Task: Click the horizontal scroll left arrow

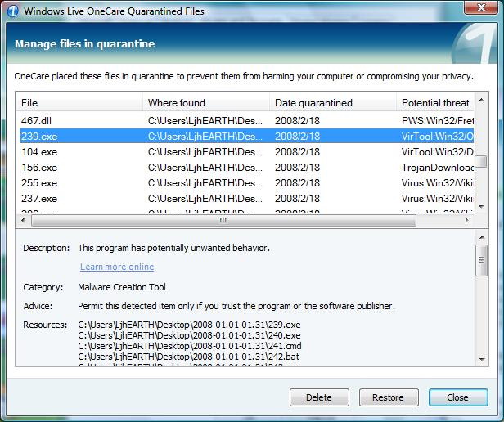Action: 23,221
